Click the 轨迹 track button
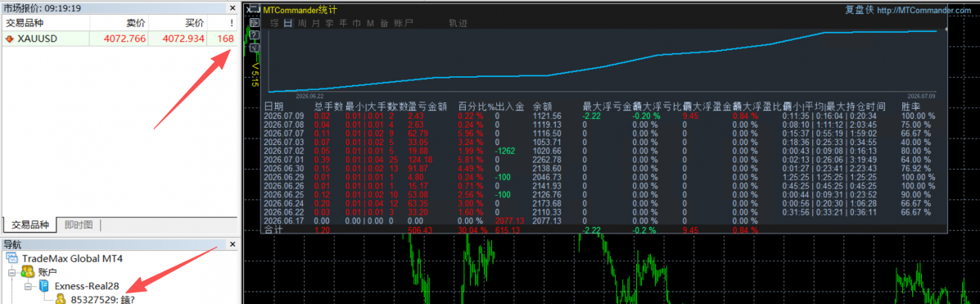The image size is (980, 304). (x=458, y=23)
